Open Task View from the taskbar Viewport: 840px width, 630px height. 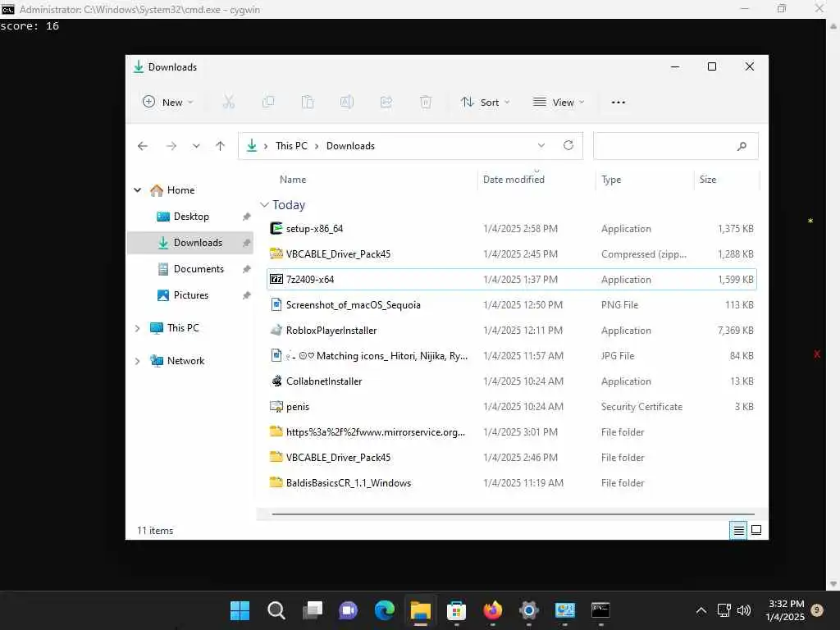[313, 610]
